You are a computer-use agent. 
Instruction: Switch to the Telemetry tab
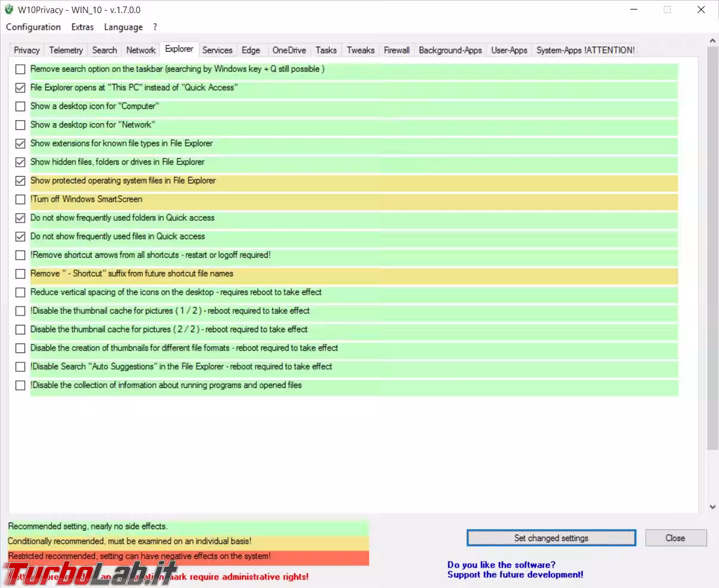coord(66,51)
